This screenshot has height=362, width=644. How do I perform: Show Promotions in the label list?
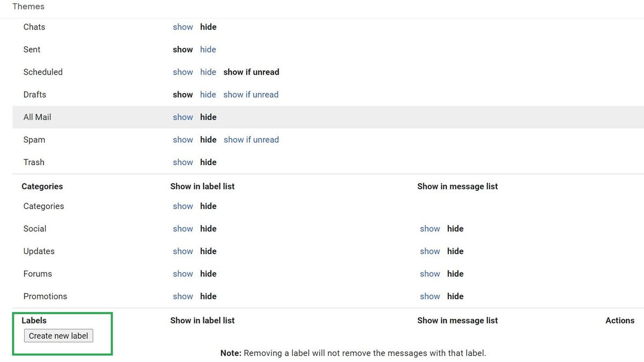click(182, 296)
